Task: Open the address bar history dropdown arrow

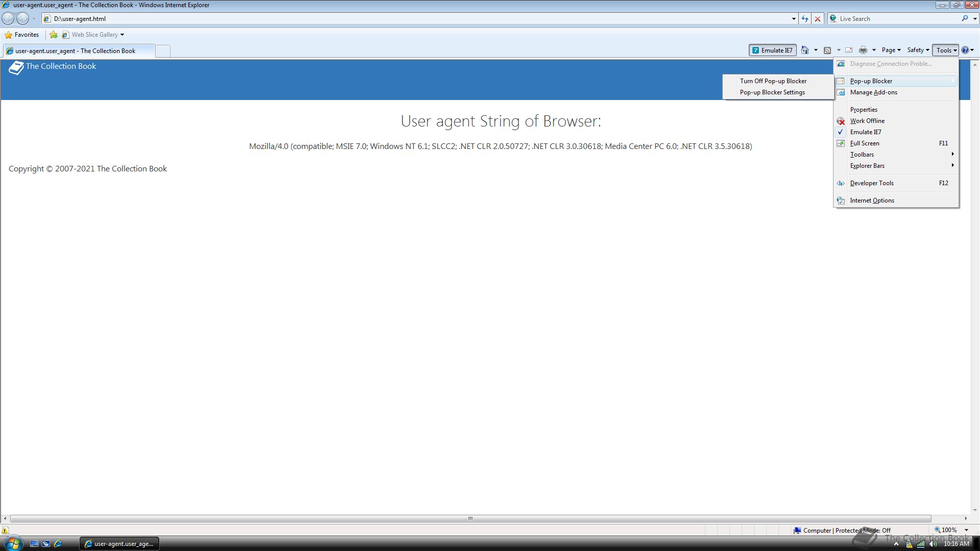Action: [794, 19]
